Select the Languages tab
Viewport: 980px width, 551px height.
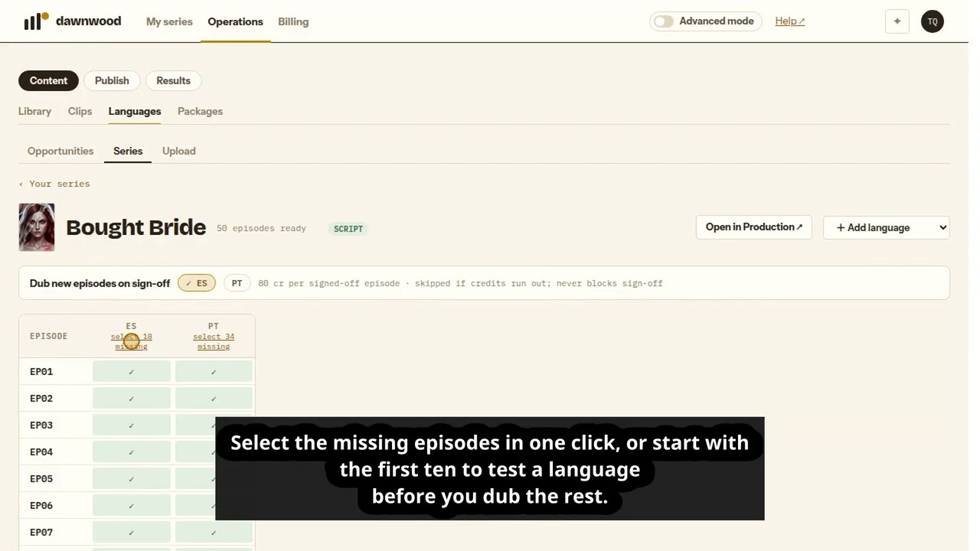point(135,111)
